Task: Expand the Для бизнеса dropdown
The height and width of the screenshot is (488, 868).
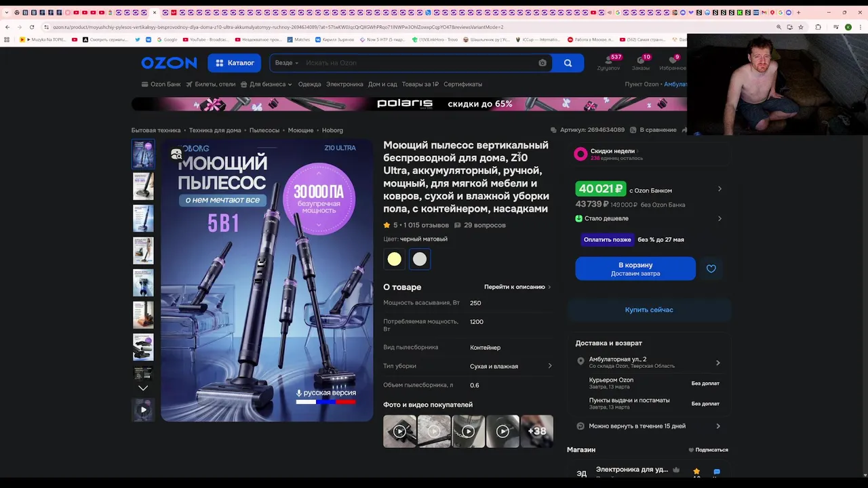Action: (267, 84)
